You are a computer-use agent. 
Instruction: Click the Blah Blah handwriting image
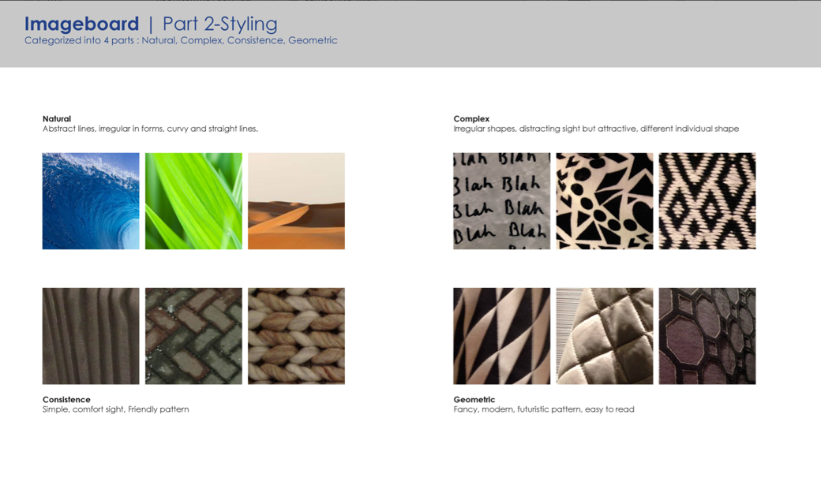[x=501, y=201]
